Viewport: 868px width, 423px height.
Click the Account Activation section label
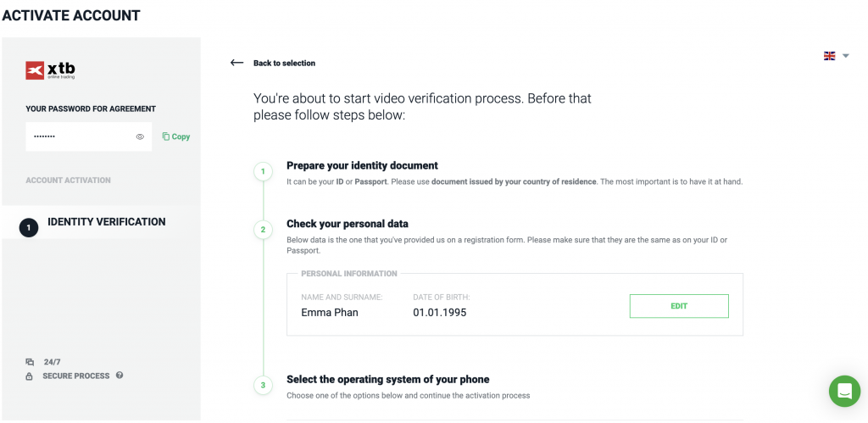coord(68,181)
